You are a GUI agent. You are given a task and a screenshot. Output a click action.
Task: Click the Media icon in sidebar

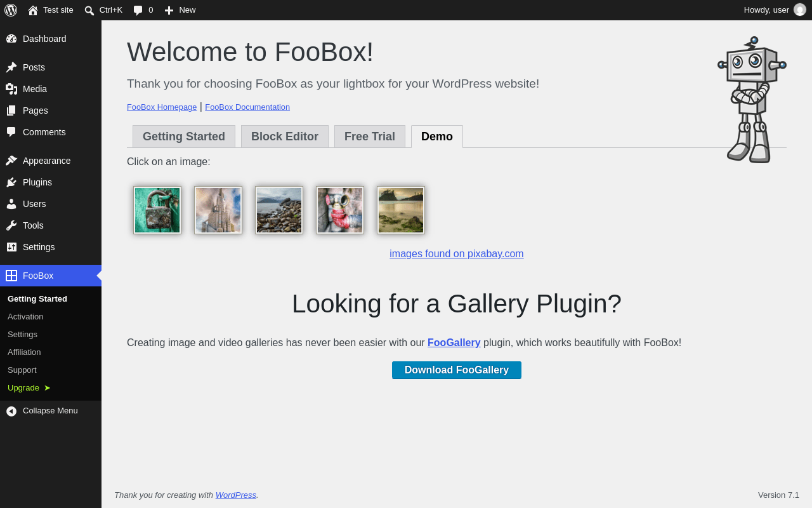pyautogui.click(x=11, y=89)
